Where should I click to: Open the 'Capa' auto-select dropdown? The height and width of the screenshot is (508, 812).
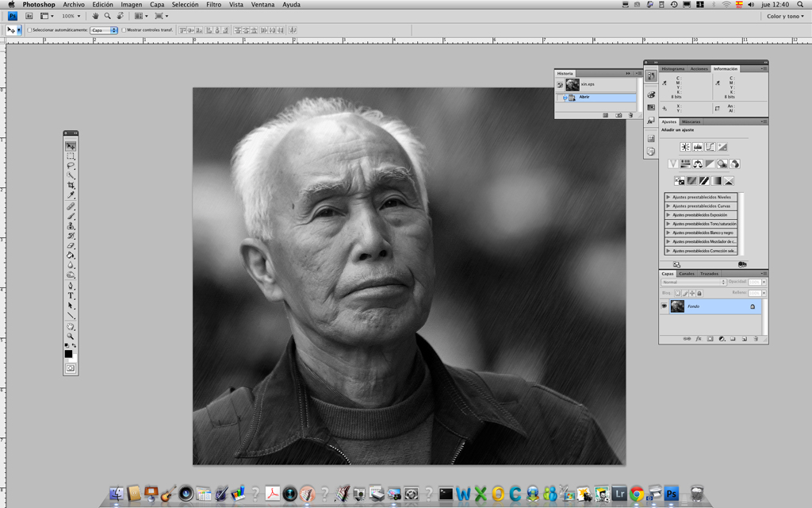(x=104, y=30)
